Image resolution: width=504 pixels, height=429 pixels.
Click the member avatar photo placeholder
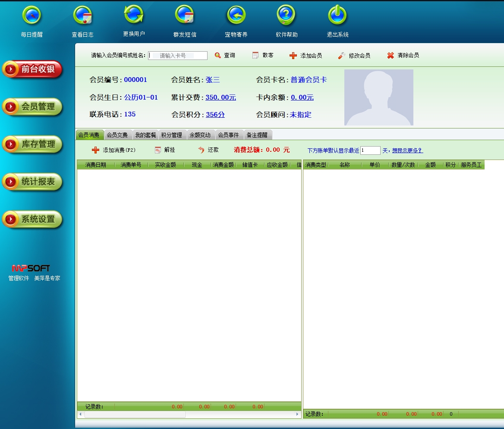[378, 97]
